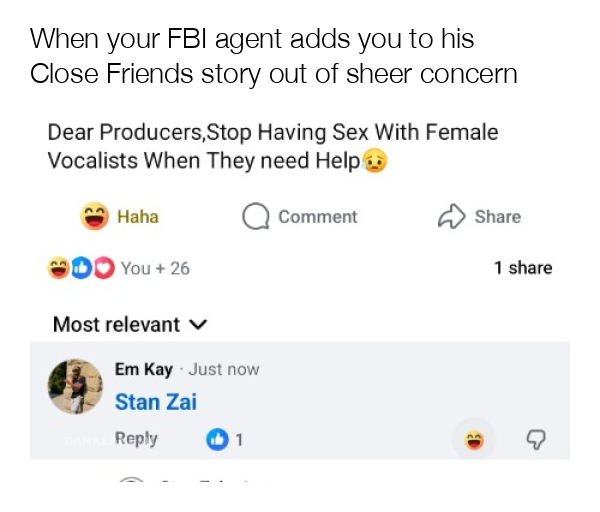
Task: Open the 1 share count
Action: click(x=522, y=268)
